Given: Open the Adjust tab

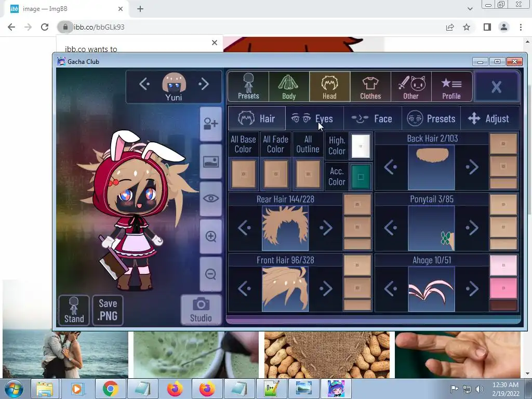Looking at the screenshot, I should (x=489, y=118).
